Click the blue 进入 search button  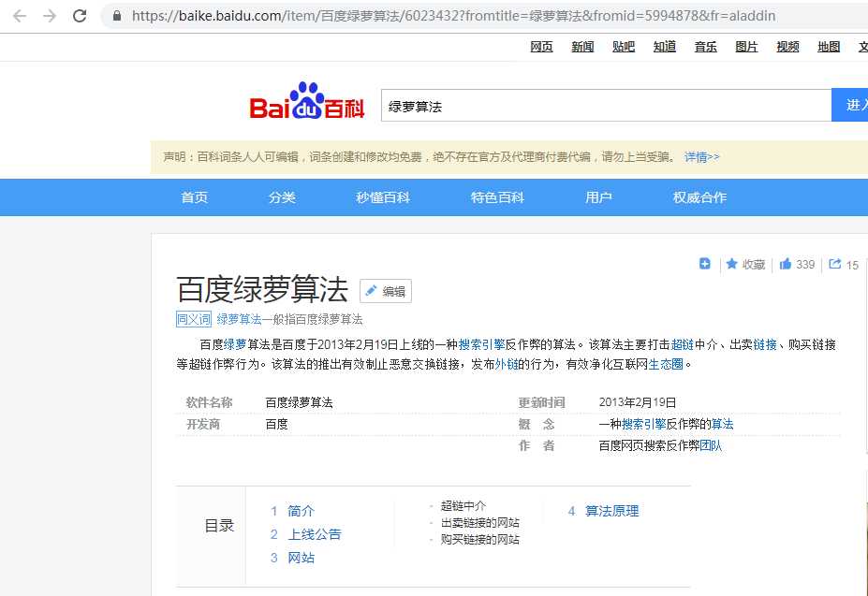click(x=850, y=105)
